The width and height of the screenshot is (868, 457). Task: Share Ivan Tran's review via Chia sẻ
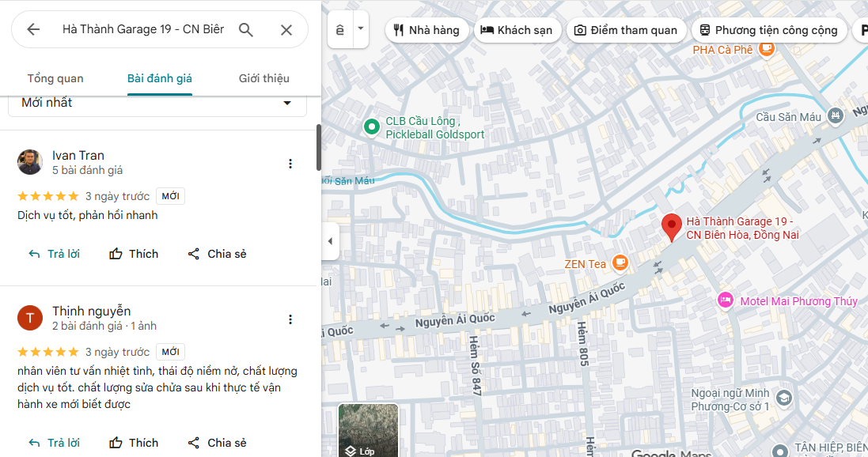click(217, 254)
